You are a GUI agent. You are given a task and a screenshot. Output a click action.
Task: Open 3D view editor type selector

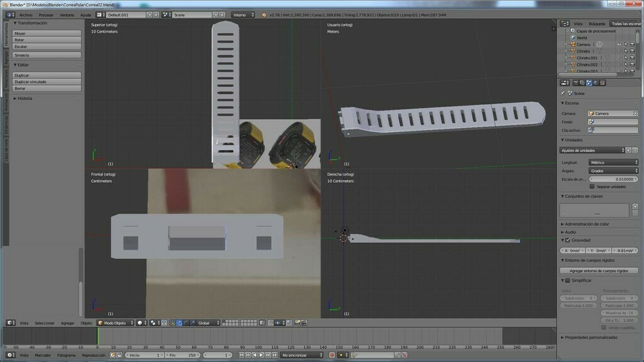tap(10, 322)
